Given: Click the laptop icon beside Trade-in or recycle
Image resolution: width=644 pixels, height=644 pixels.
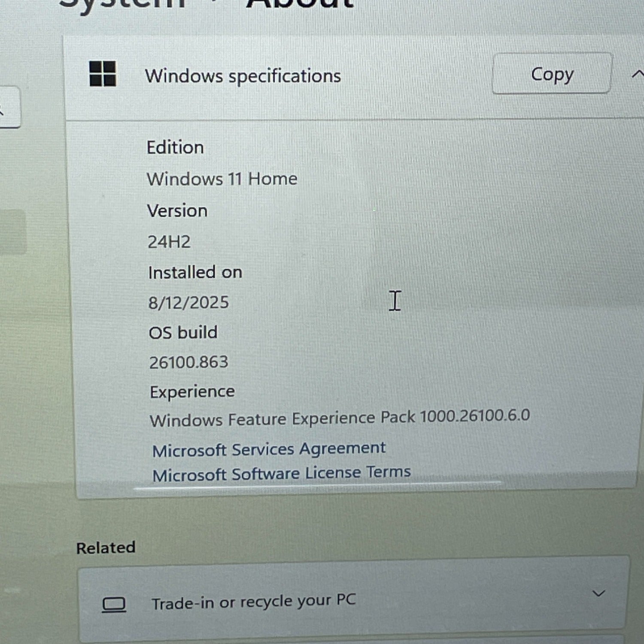Looking at the screenshot, I should pyautogui.click(x=114, y=605).
